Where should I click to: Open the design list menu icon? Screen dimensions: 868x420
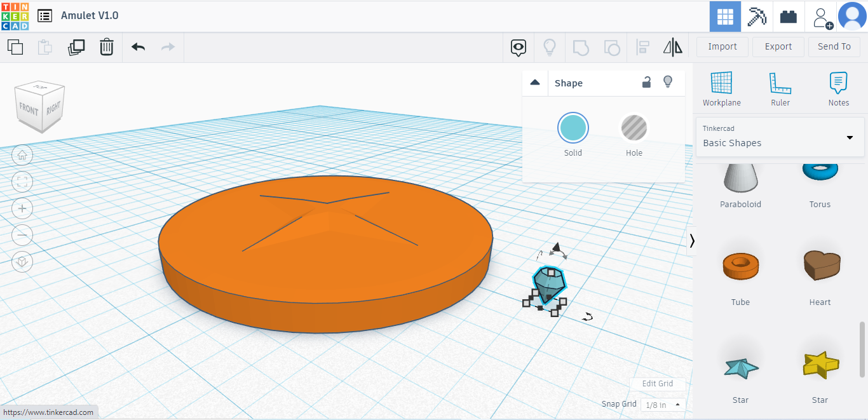click(x=44, y=16)
